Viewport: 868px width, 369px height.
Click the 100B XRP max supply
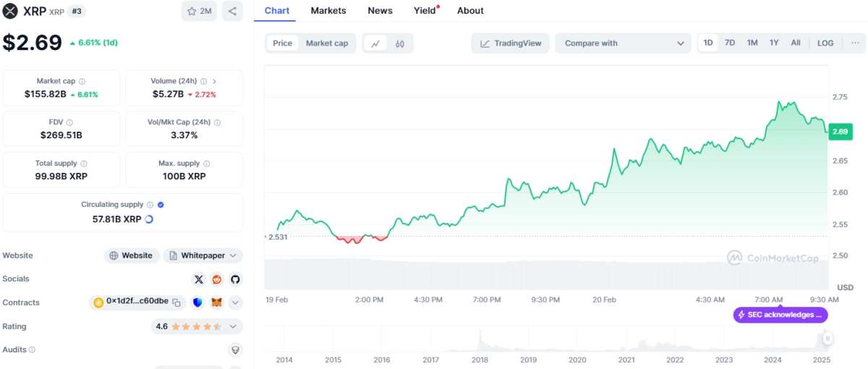pyautogui.click(x=184, y=177)
